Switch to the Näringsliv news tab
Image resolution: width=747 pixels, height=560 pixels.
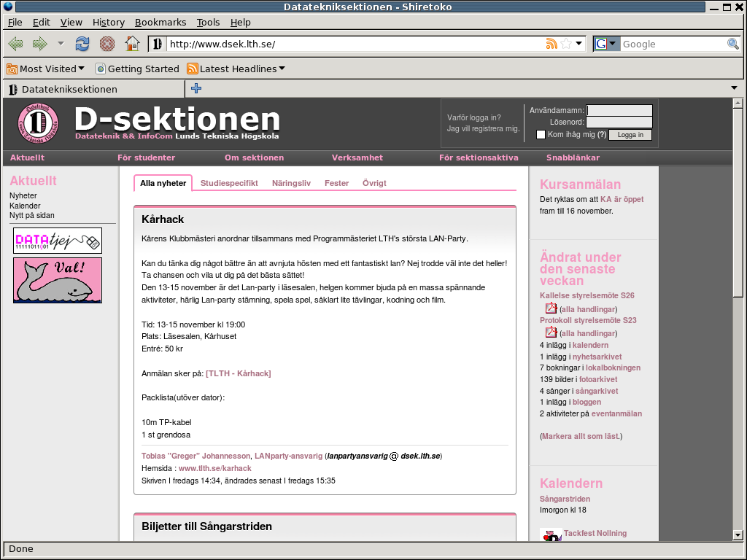pyautogui.click(x=291, y=183)
